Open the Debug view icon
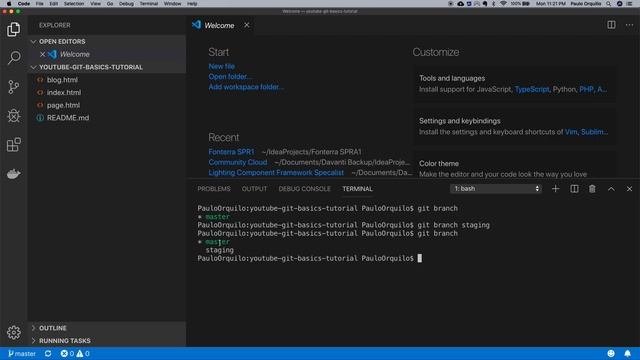Image resolution: width=640 pixels, height=360 pixels. (x=13, y=116)
